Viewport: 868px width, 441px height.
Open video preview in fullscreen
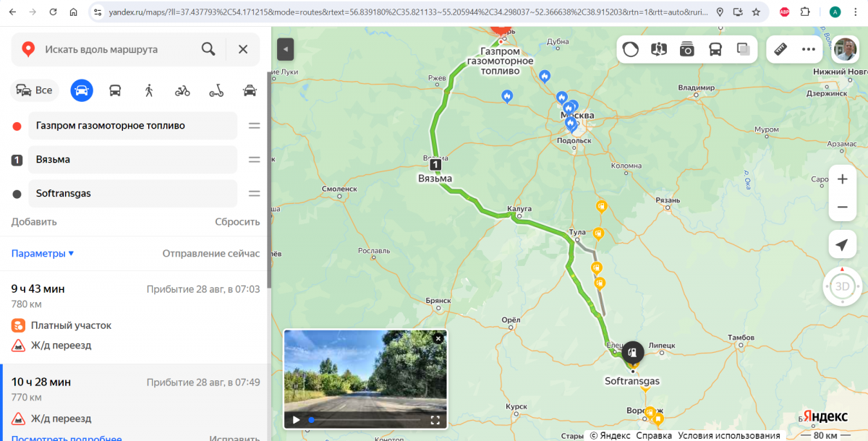435,419
